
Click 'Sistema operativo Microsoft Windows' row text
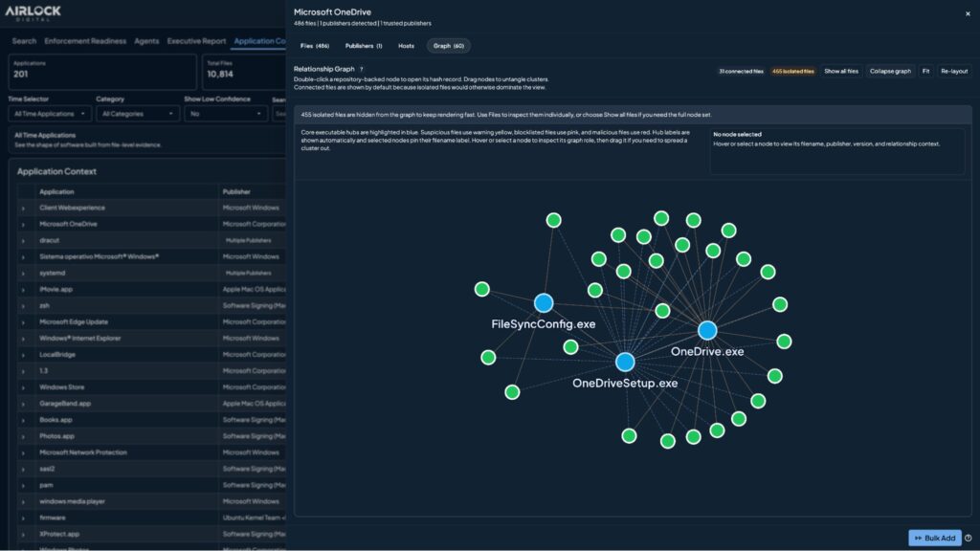point(99,256)
